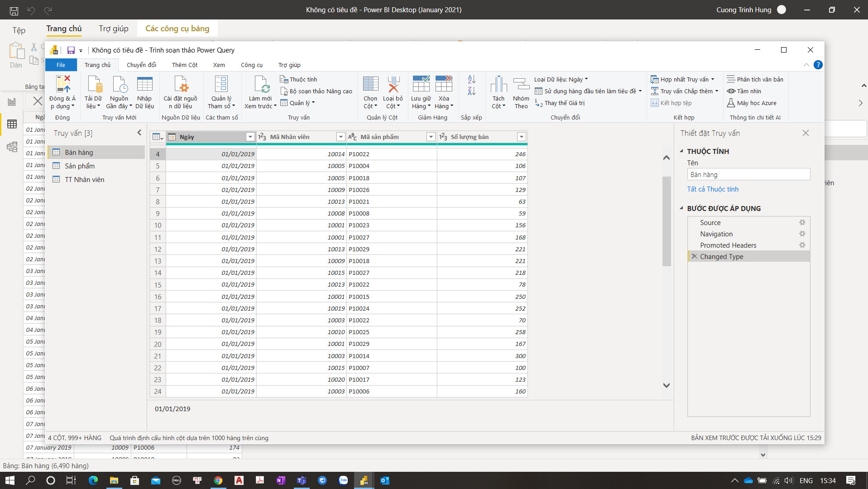Sort ascending with the A-Z icon

[471, 79]
